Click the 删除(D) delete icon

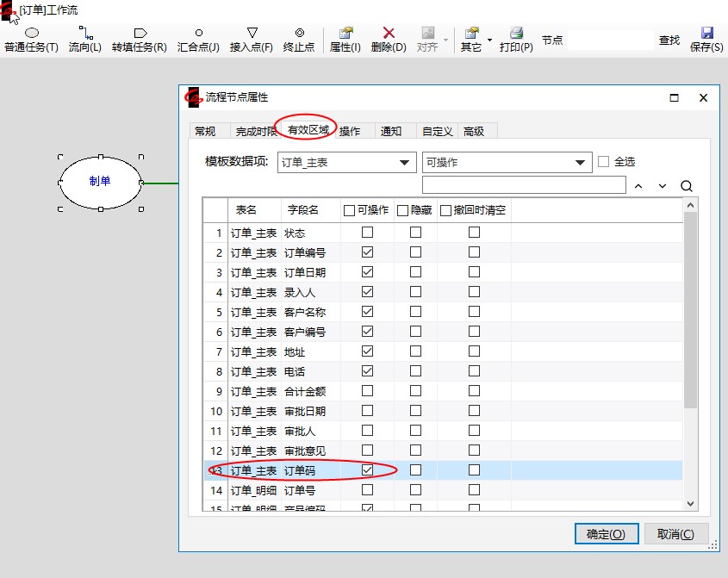[x=389, y=40]
